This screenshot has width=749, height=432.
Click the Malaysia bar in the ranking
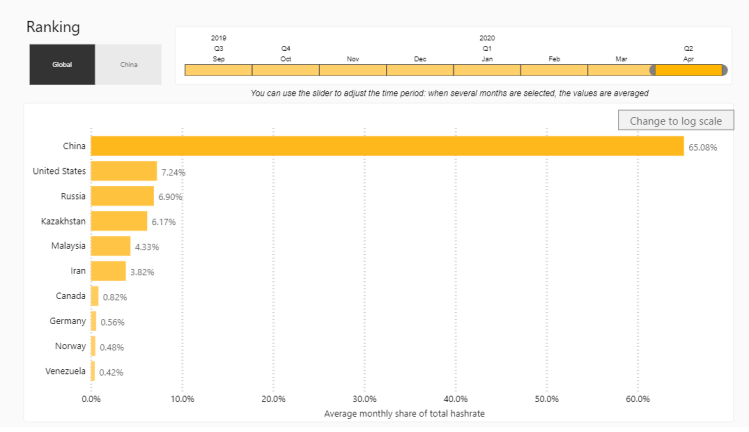pos(111,246)
